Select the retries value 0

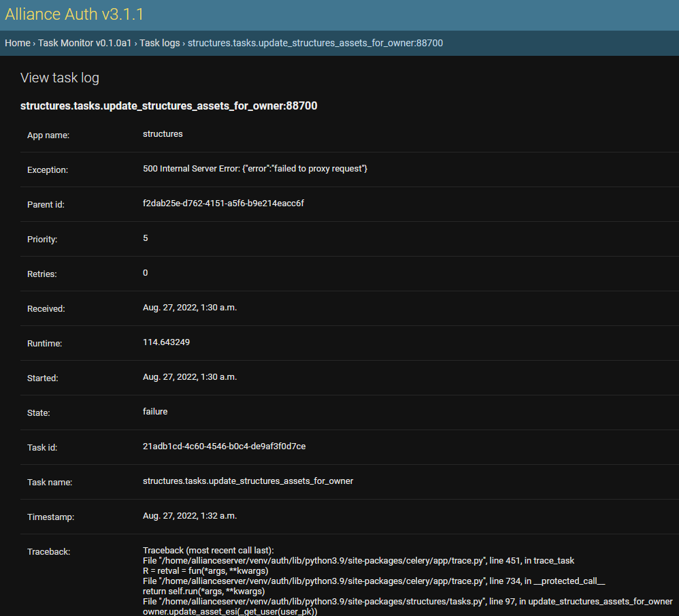pos(146,272)
